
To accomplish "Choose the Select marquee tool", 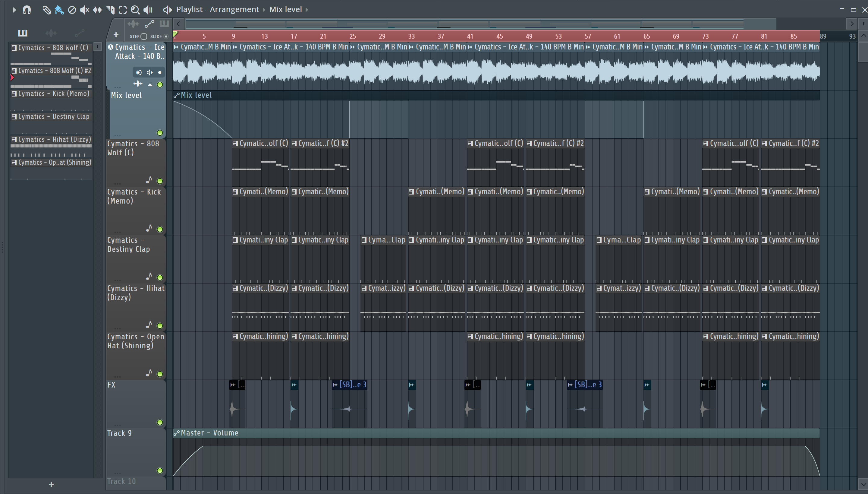I will (123, 10).
